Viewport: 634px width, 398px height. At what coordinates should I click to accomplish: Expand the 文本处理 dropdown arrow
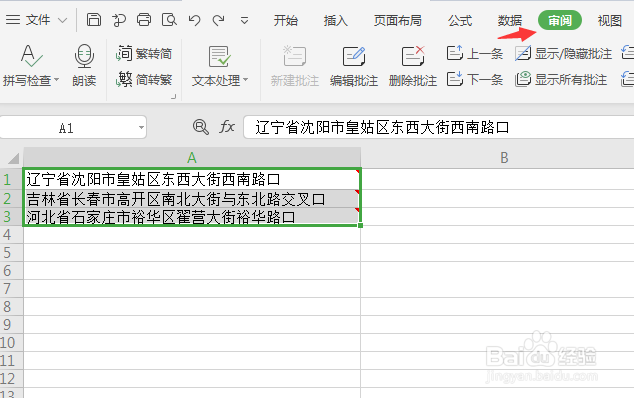click(x=245, y=80)
